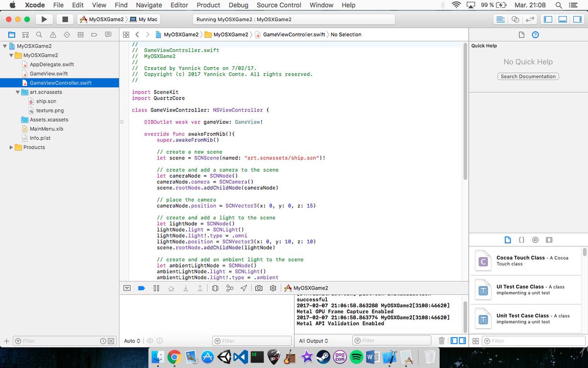Stop the running MyOSXGame2 app

65,19
